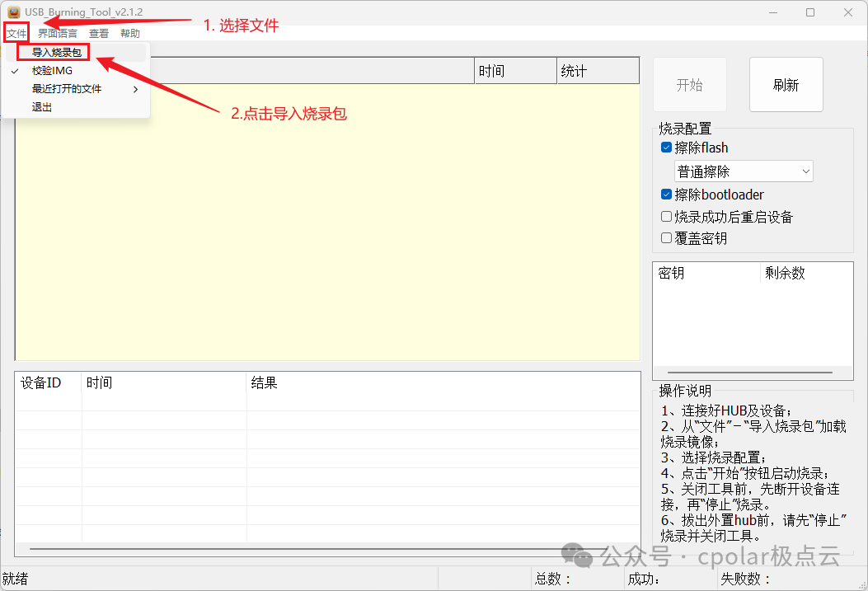Click the 总数 status bar field
This screenshot has width=868, height=591.
tap(577, 579)
